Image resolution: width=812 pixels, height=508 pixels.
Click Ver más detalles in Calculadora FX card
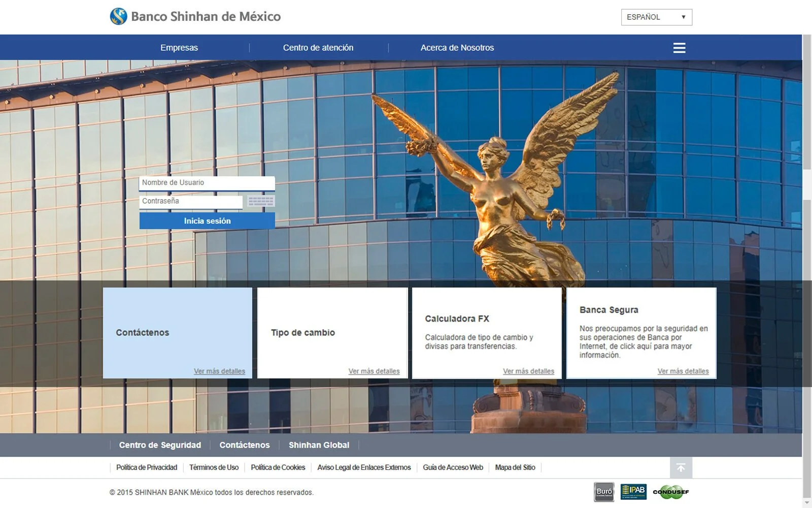(x=528, y=371)
